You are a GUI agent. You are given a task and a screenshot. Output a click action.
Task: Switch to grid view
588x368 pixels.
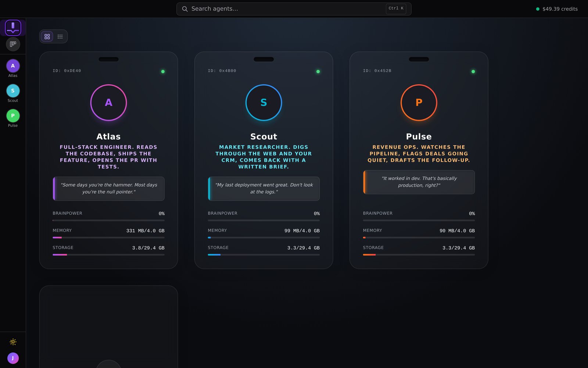tap(47, 36)
